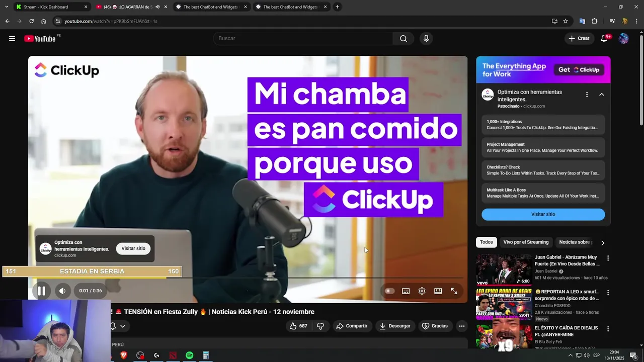Select the Noticias sobre chip
Screen dimensions: 644x362
[574, 242]
